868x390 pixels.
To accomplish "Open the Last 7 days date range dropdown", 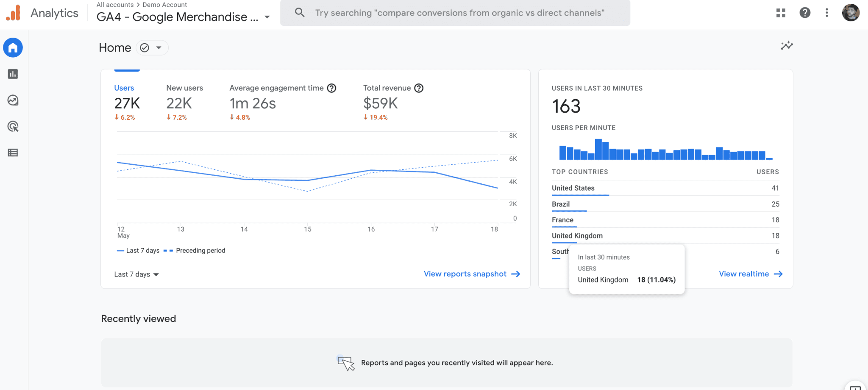I will click(x=136, y=274).
